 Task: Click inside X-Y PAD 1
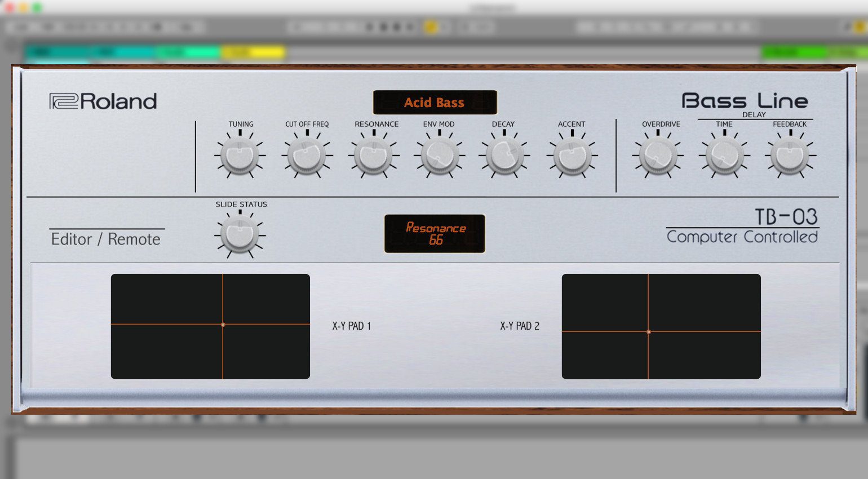click(x=210, y=326)
